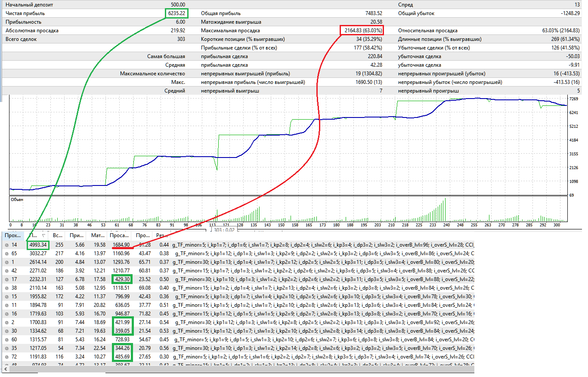588x377 pixels.
Task: Select the pass 35 row icon
Action: coord(6,348)
